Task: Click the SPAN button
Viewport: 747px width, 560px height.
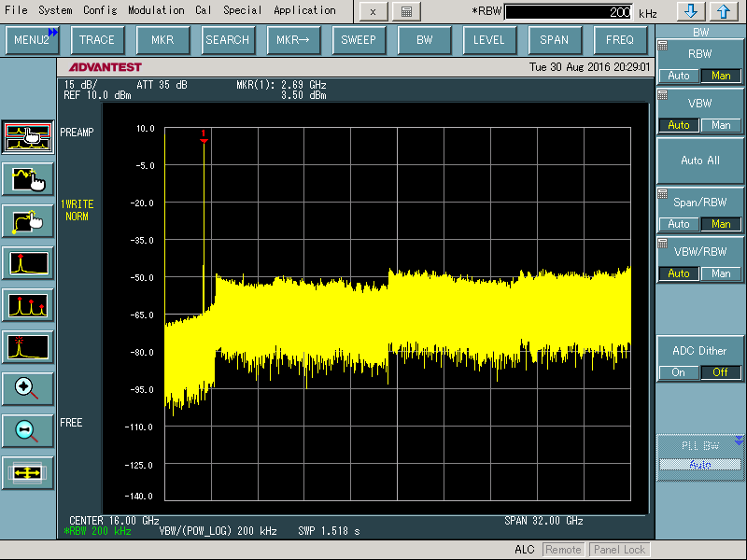Action: coord(555,40)
